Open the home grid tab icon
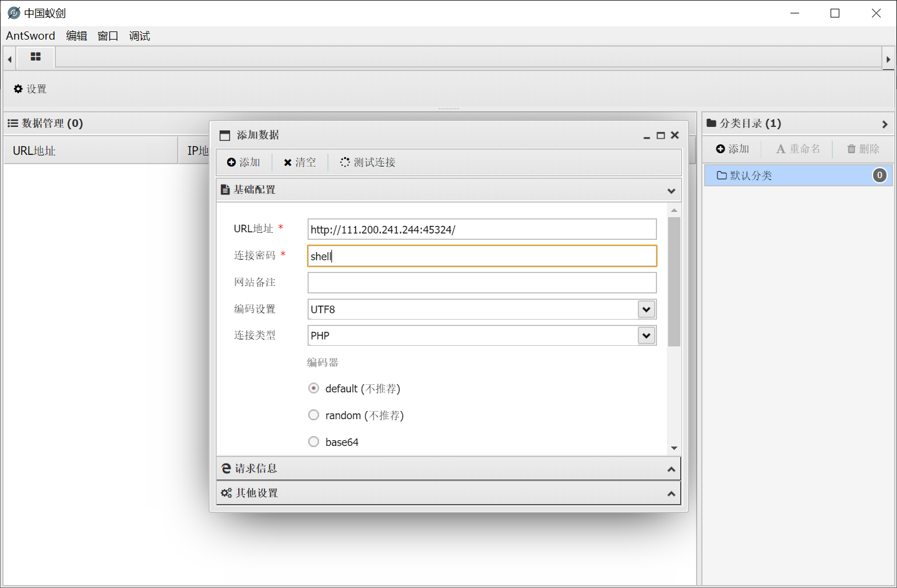 coord(36,57)
